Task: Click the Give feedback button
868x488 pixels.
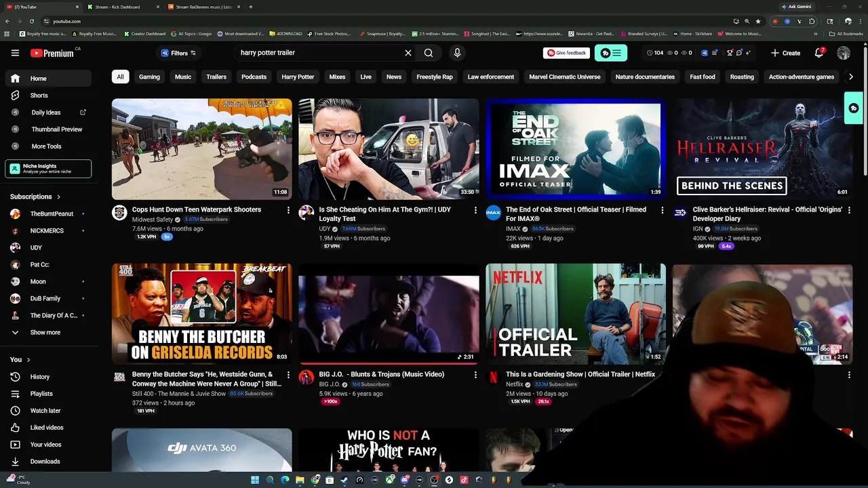Action: click(x=566, y=53)
